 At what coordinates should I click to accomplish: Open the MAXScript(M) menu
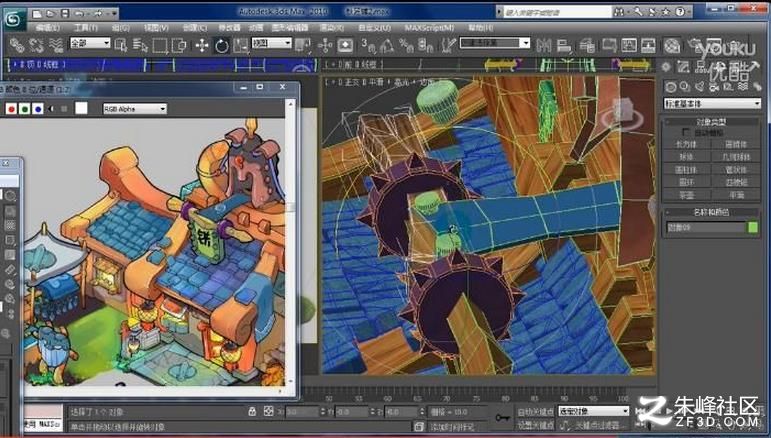click(429, 28)
